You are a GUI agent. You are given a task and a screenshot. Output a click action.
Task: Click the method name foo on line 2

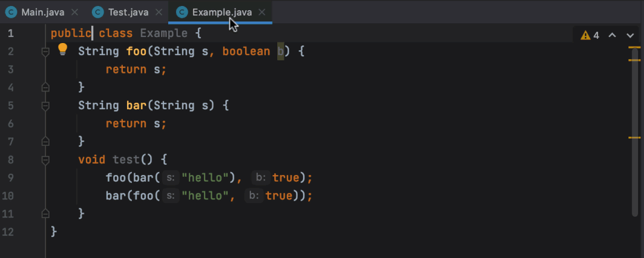pos(137,51)
